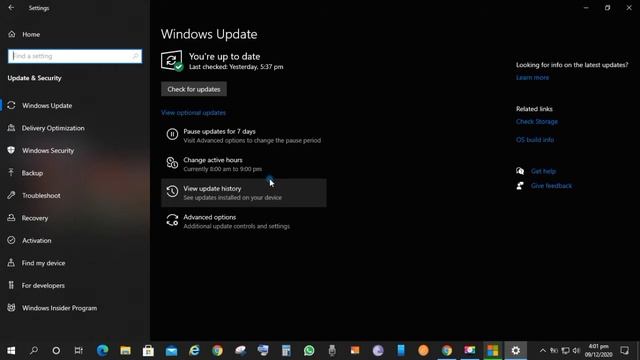This screenshot has height=360, width=640.
Task: Click the Give feedback link
Action: coord(551,186)
